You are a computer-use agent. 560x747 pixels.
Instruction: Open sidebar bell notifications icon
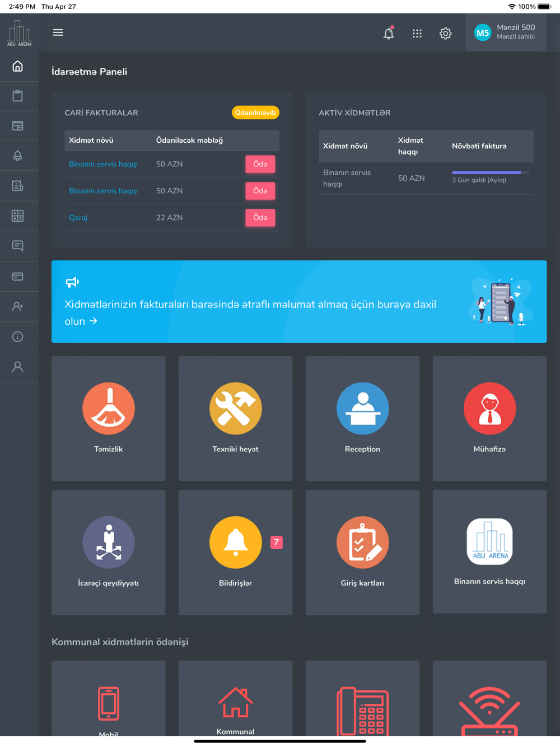click(18, 156)
